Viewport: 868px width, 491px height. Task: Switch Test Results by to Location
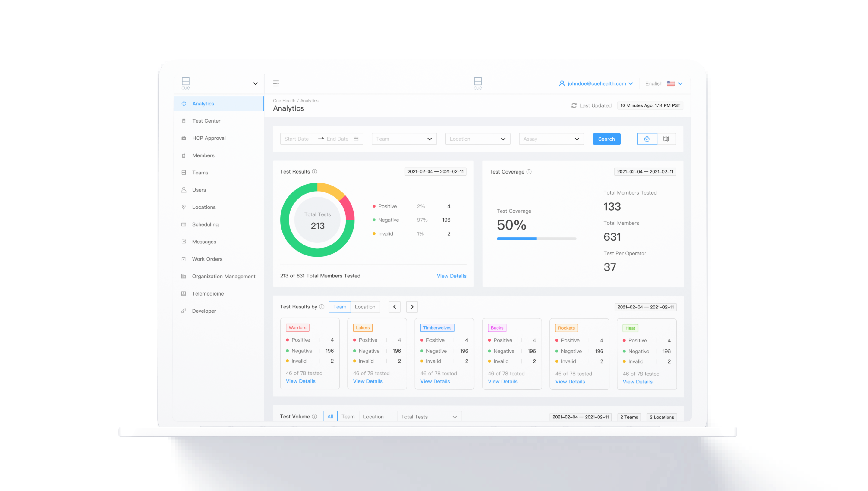pyautogui.click(x=365, y=307)
